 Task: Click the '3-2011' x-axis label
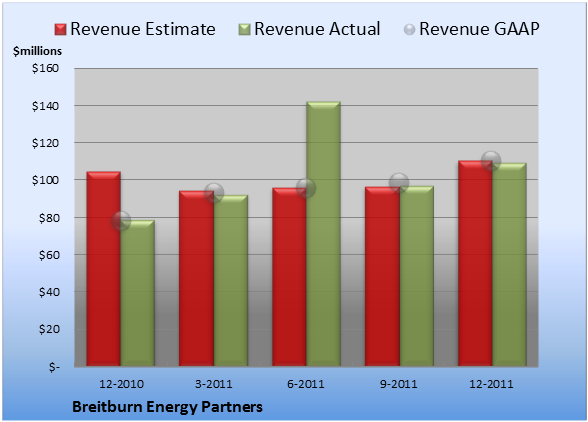click(x=214, y=384)
